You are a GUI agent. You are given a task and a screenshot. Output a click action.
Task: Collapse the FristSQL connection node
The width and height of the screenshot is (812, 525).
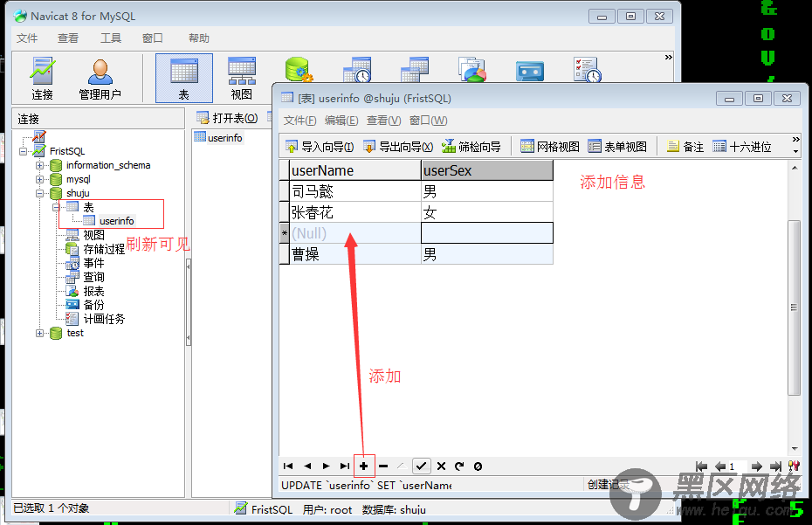tap(24, 151)
